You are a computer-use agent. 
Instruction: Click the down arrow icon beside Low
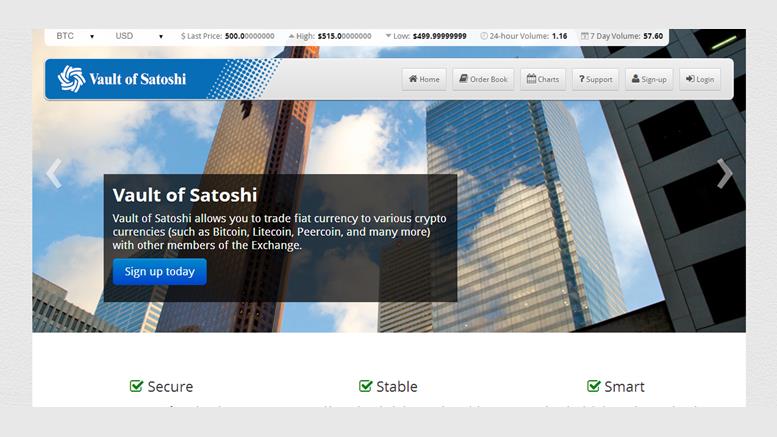(x=388, y=36)
